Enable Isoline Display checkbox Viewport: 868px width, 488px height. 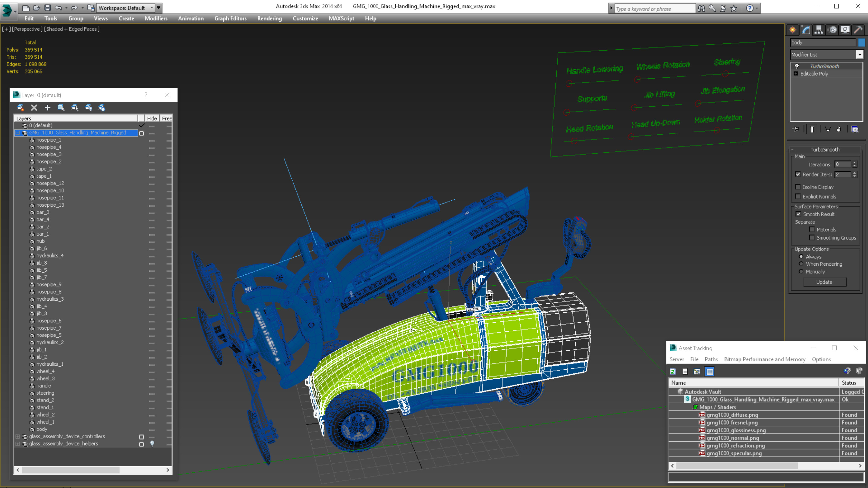tap(798, 187)
